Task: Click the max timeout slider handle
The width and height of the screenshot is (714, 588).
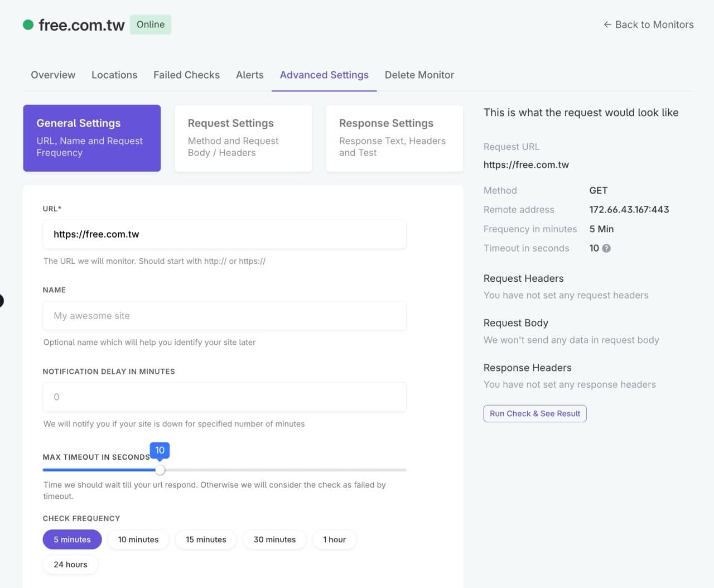Action: 160,470
